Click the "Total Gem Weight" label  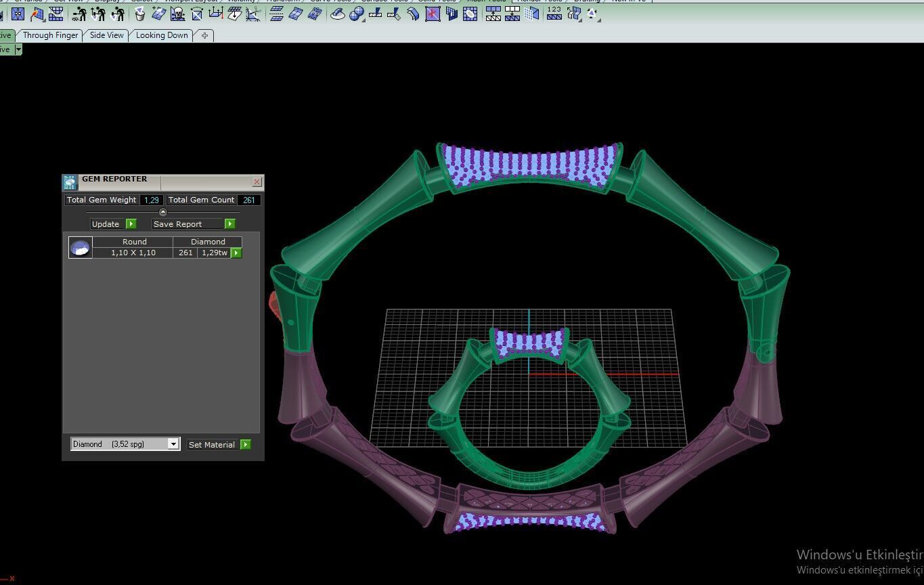[102, 200]
